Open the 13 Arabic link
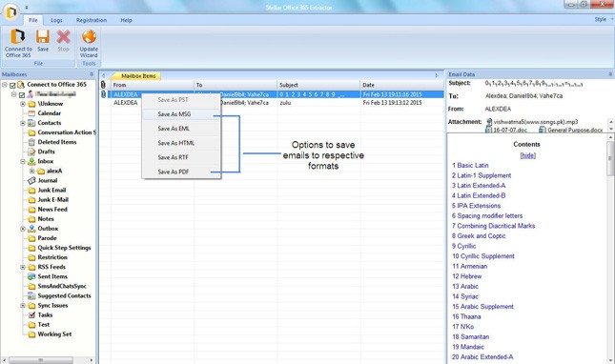 coord(464,287)
